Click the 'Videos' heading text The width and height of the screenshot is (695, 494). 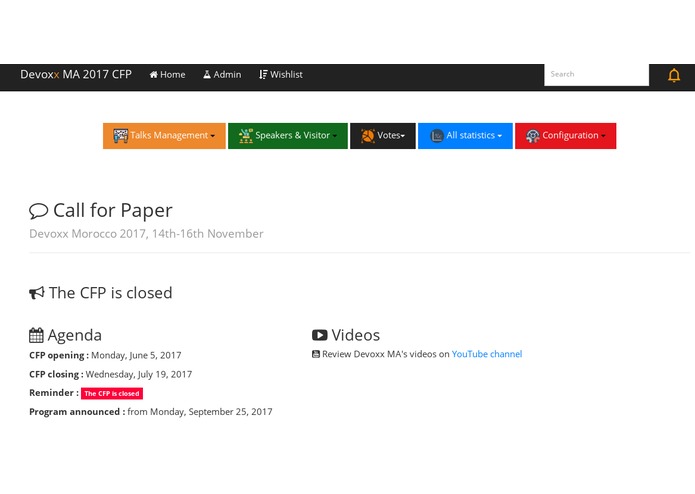[355, 335]
